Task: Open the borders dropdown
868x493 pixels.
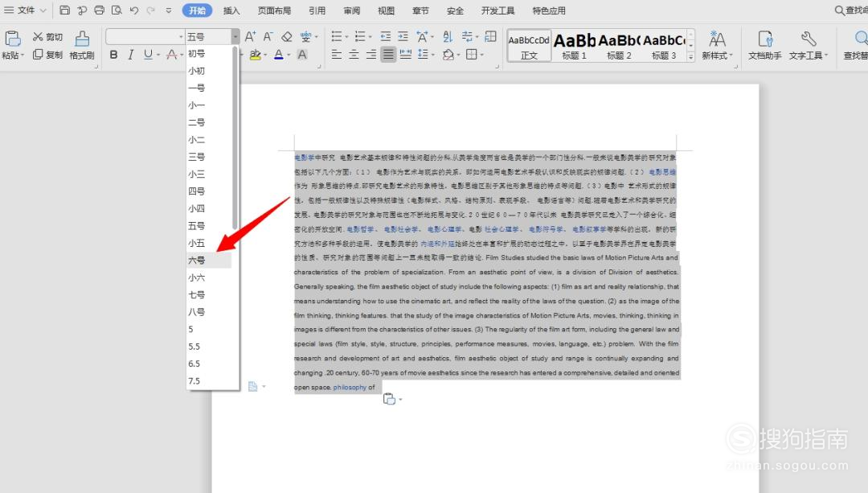Action: [481, 54]
